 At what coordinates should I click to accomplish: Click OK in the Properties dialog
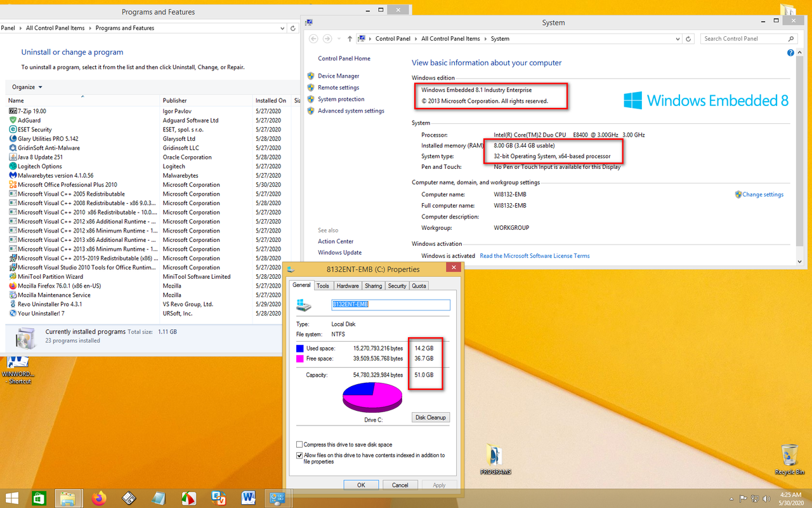361,485
